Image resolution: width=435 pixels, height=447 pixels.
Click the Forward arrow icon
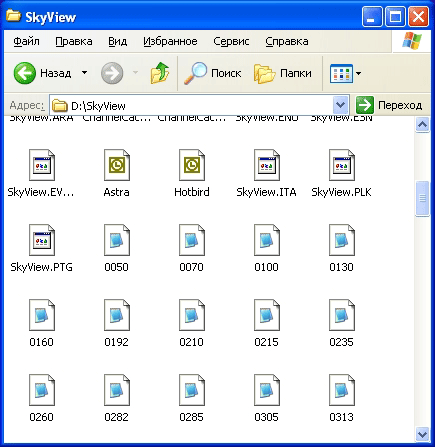point(112,73)
